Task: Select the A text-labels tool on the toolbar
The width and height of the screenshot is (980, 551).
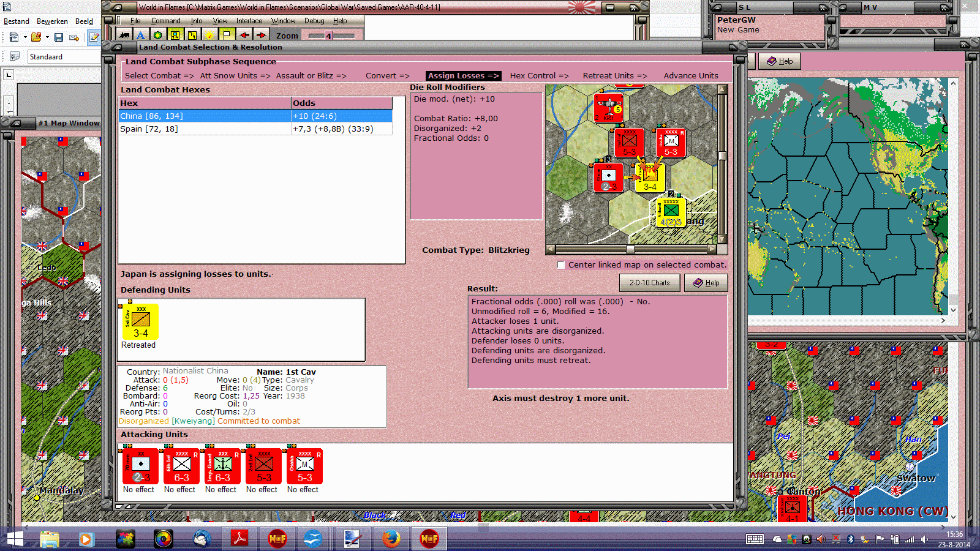Action: point(140,36)
